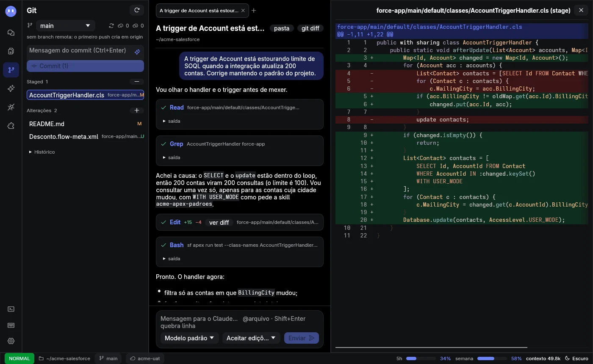Toggle the NORMAL mode indicator

pyautogui.click(x=19, y=358)
